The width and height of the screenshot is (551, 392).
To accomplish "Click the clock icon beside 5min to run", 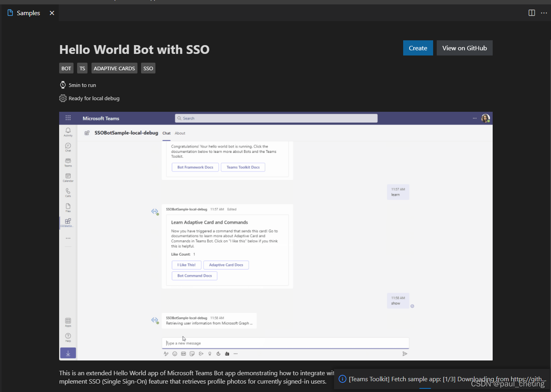I will point(63,85).
